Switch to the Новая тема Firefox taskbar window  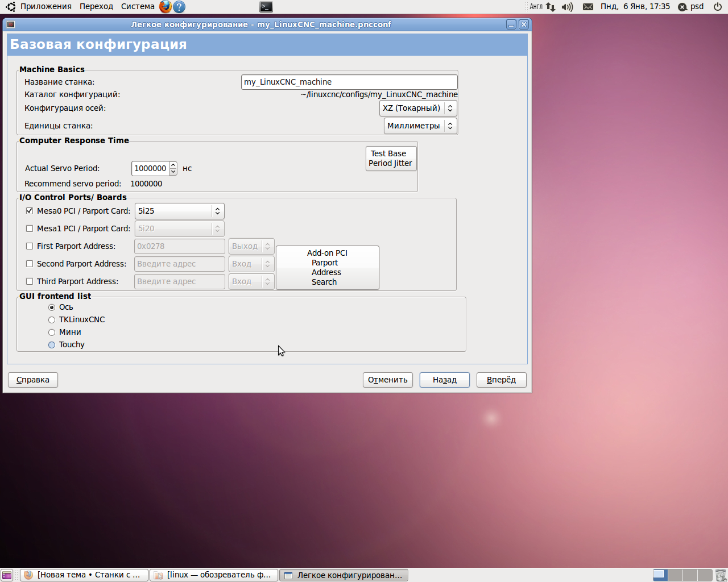(x=84, y=575)
